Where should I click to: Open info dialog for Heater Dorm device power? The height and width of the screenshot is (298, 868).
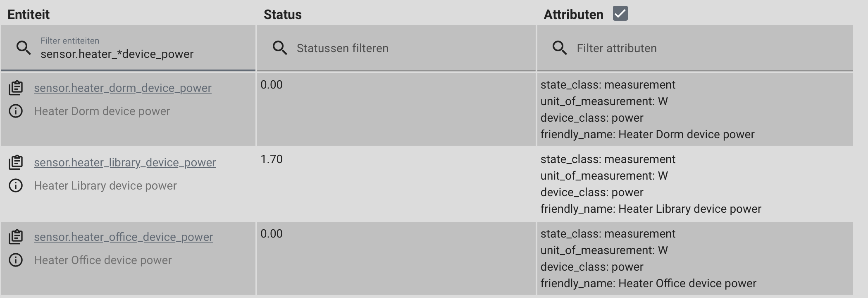click(x=16, y=111)
